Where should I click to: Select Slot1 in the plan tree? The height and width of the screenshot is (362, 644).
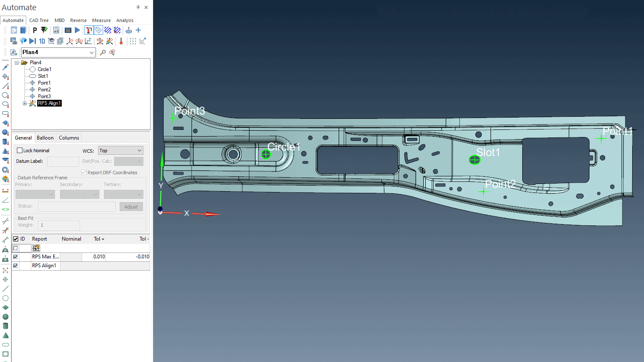(x=43, y=76)
